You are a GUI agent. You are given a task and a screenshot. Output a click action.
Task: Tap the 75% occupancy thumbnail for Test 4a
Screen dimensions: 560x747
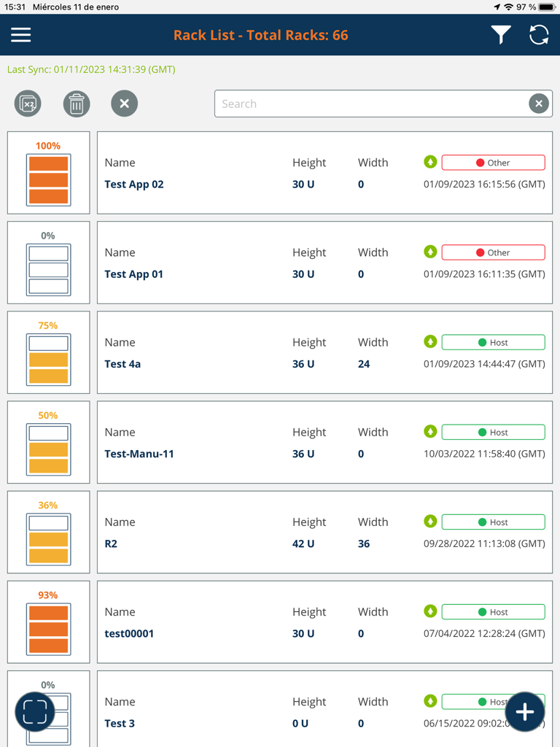pyautogui.click(x=48, y=352)
